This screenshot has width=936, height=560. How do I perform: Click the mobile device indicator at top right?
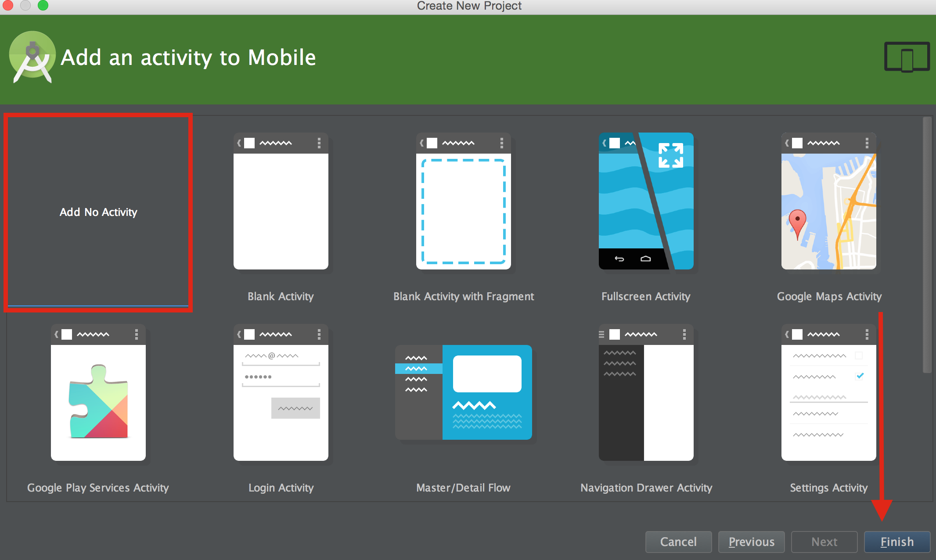(906, 56)
